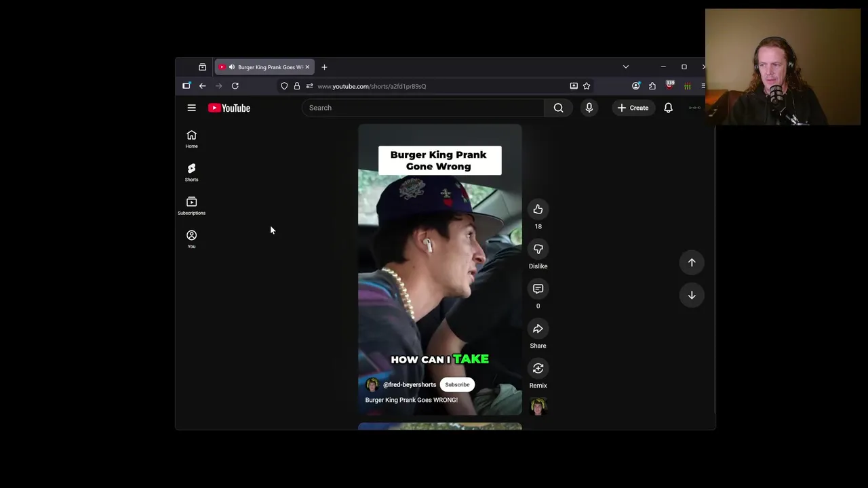Open site permissions icon in address bar
Image resolution: width=868 pixels, height=488 pixels.
click(x=309, y=86)
